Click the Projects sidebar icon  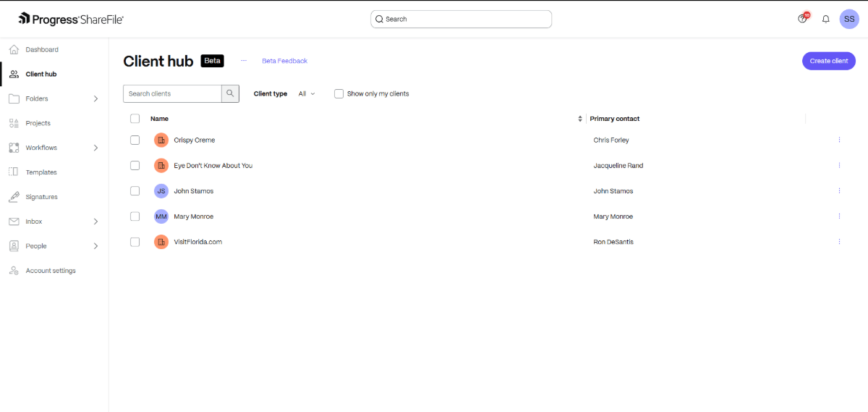[x=14, y=123]
